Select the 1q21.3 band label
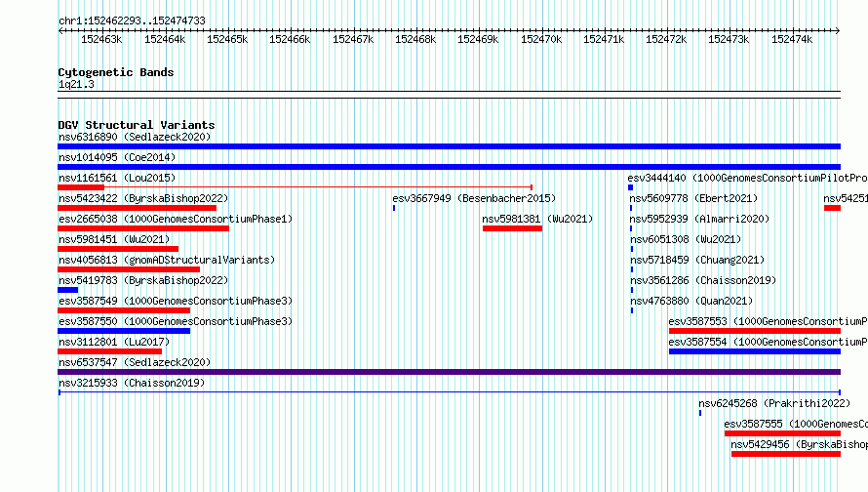 [76, 84]
